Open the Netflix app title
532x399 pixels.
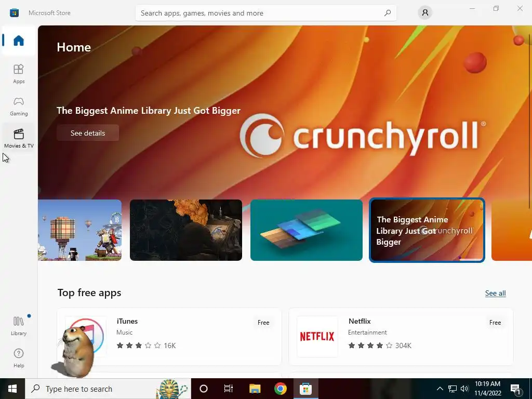(x=360, y=321)
